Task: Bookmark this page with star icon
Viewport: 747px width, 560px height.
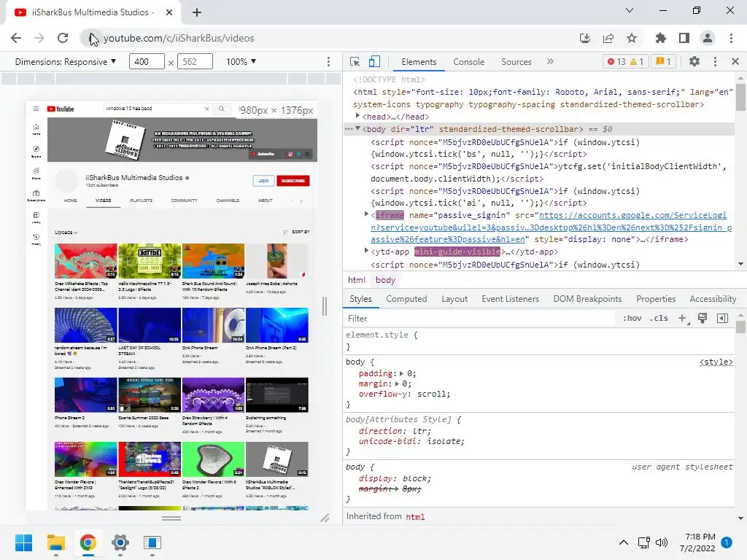Action: 631,38
